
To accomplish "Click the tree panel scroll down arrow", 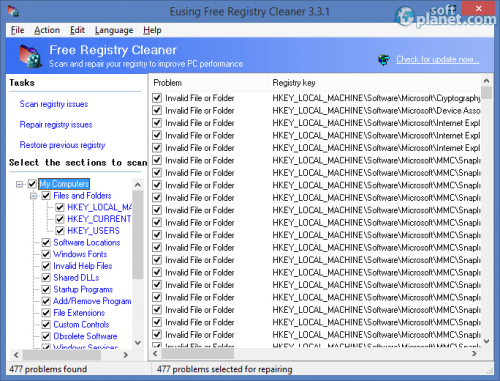I will pos(138,343).
